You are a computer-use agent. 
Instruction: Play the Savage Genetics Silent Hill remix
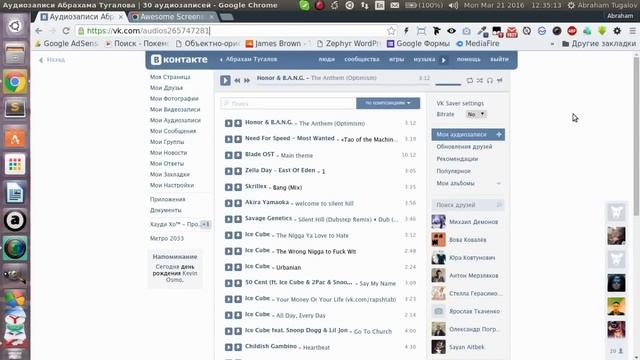[228, 219]
